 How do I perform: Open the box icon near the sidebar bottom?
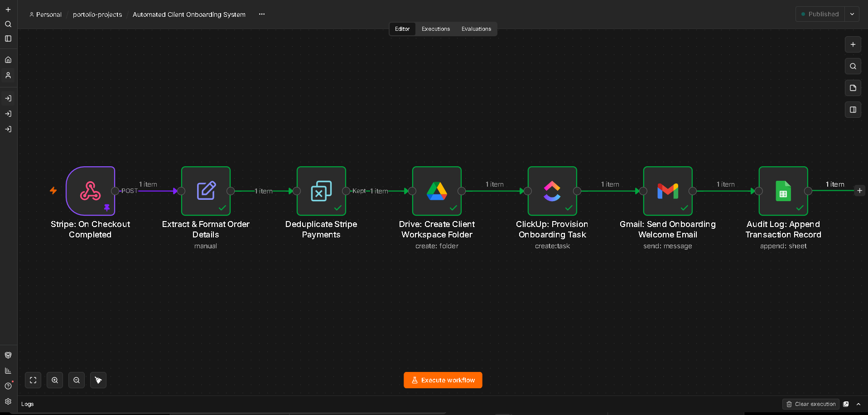[8, 355]
